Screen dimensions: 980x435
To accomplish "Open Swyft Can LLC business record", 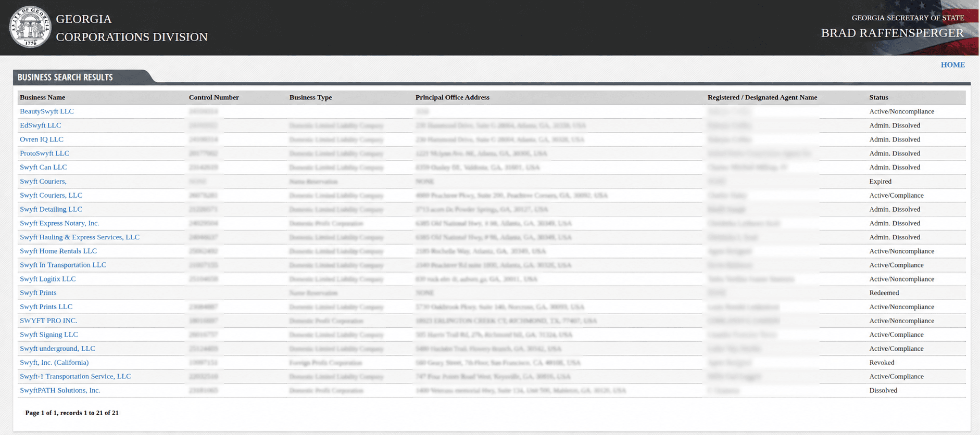I will tap(43, 167).
